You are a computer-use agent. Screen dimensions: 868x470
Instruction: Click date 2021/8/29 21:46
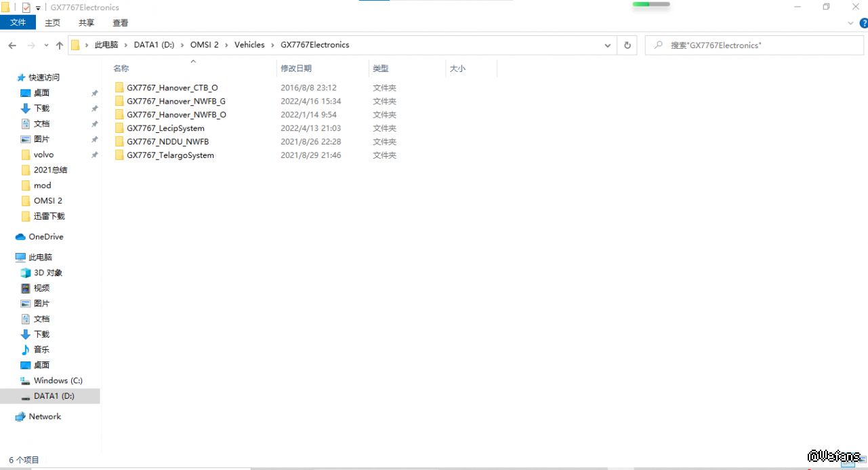(310, 155)
